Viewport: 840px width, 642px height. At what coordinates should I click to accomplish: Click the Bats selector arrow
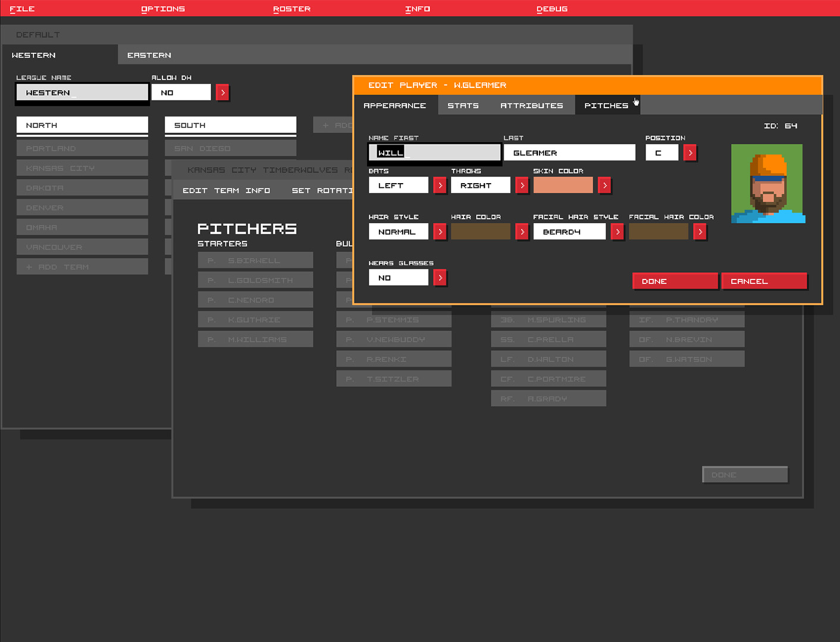(x=440, y=185)
